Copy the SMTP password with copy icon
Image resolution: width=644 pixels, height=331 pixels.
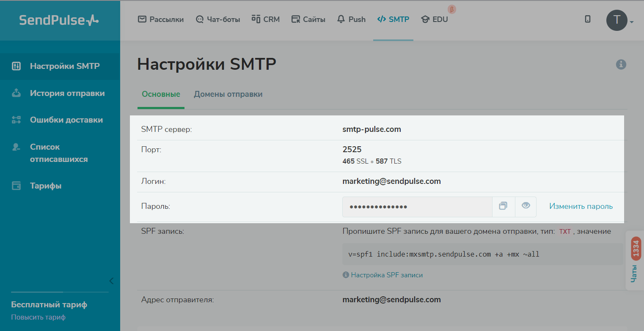[503, 206]
